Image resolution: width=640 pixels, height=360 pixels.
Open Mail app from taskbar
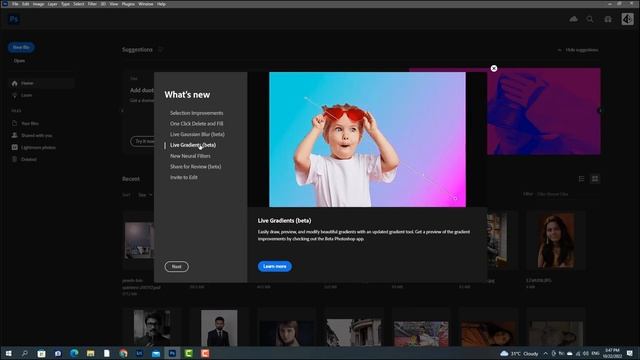156,353
